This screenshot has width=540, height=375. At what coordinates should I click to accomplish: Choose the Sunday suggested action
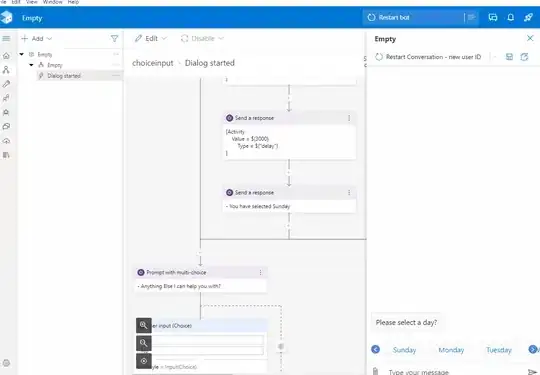[404, 350]
